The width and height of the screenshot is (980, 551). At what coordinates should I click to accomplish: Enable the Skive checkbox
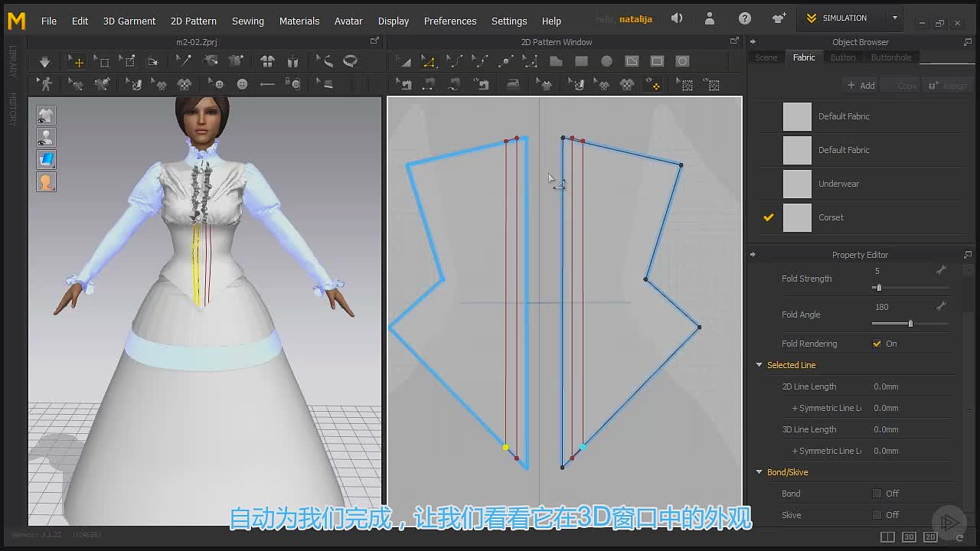tap(877, 515)
